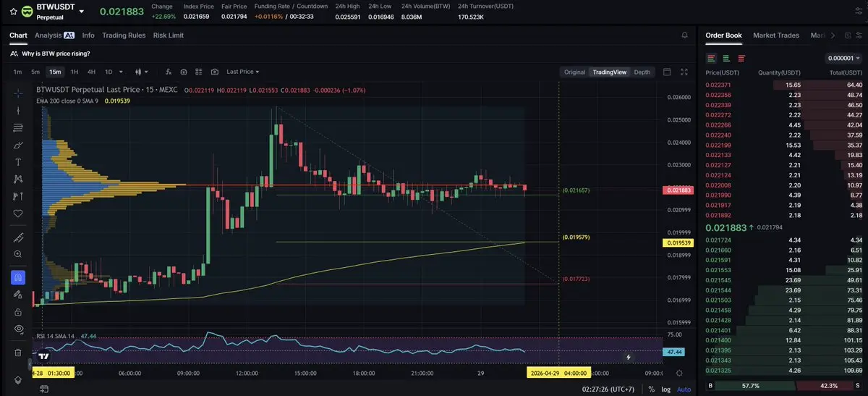Toggle log scale on chart
This screenshot has width=868, height=396.
point(665,389)
